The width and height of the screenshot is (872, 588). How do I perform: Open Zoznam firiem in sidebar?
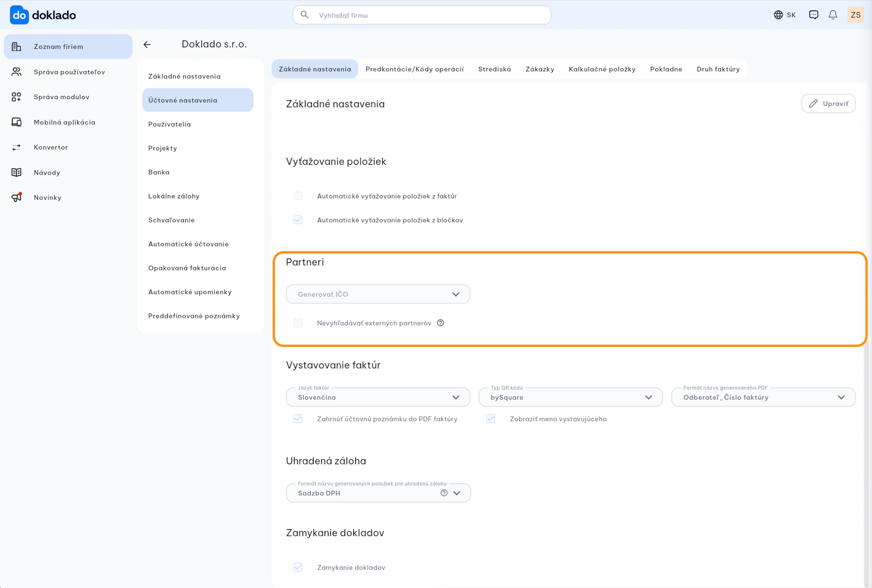(68, 47)
